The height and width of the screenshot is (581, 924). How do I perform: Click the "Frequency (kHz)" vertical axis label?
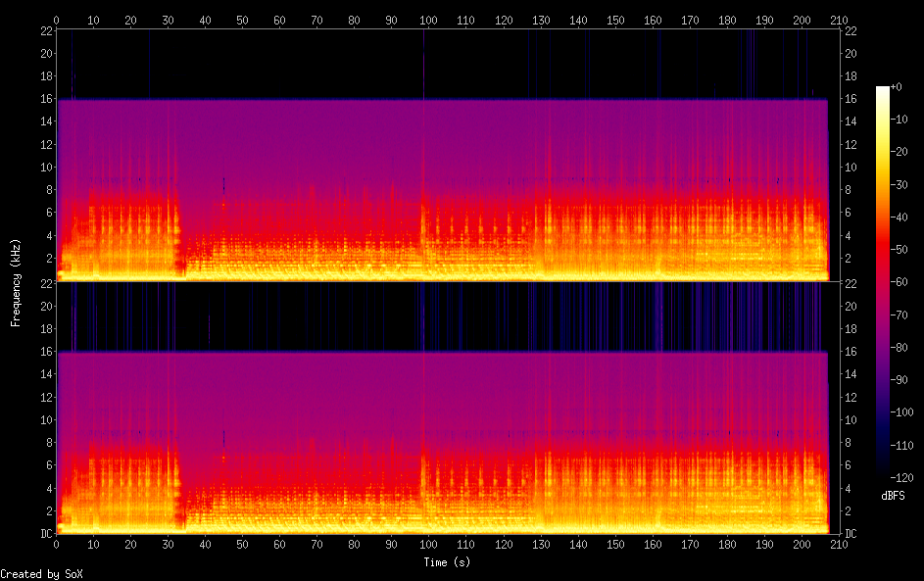point(16,282)
